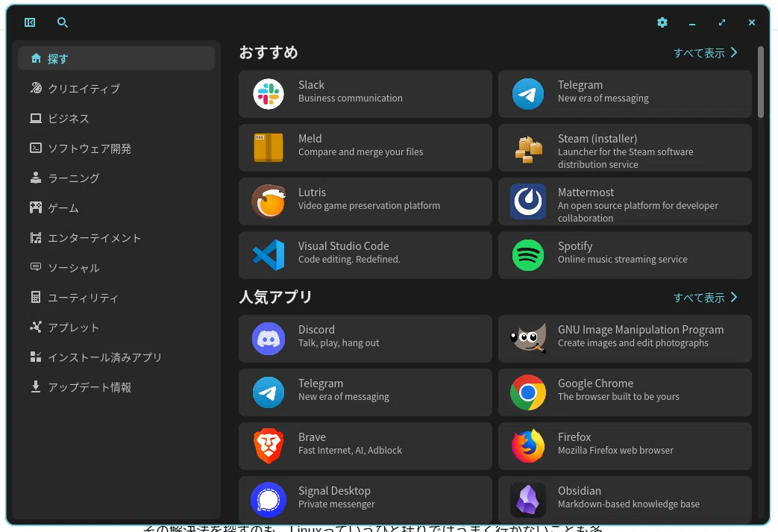Select the 探す home category
Screen dimensions: 778x532
116,58
